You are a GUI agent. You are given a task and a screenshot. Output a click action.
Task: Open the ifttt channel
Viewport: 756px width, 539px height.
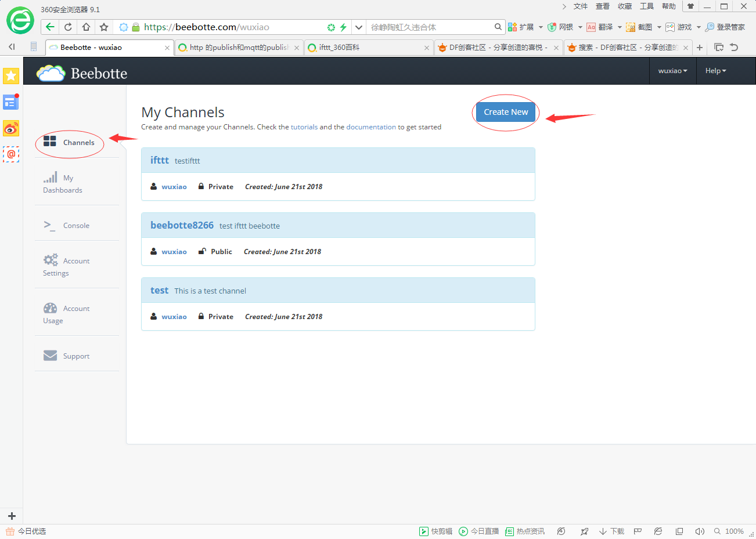tap(160, 160)
